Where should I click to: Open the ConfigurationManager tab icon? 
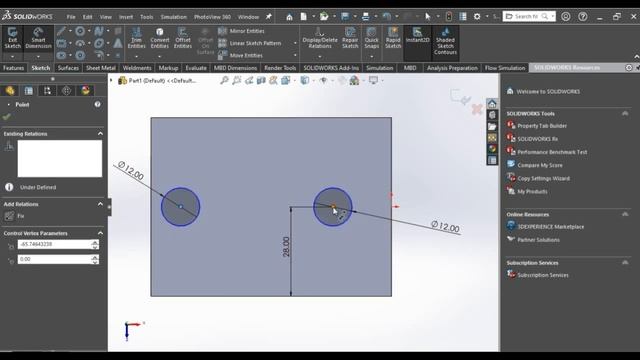pos(47,90)
